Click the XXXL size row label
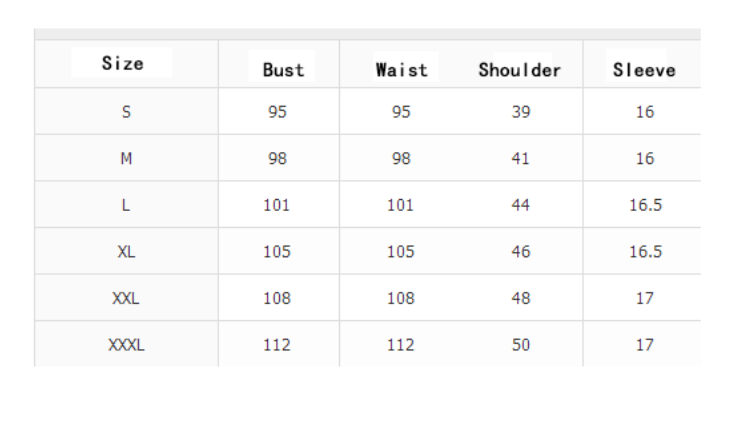Image resolution: width=732 pixels, height=435 pixels. pyautogui.click(x=126, y=345)
